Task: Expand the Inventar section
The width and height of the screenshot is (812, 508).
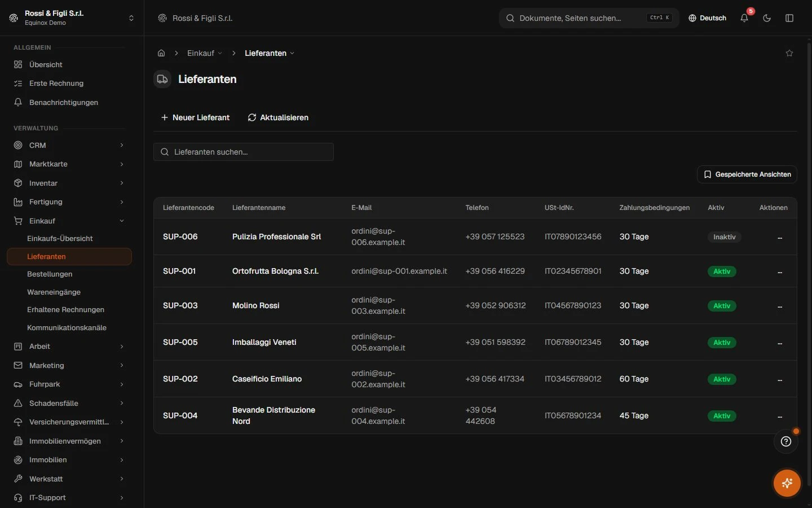Action: [x=69, y=183]
